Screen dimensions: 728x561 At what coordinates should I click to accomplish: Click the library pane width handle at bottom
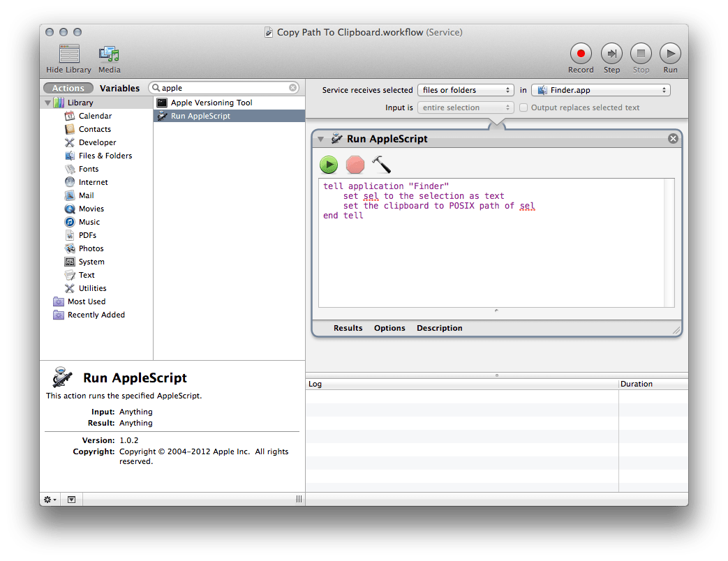[x=299, y=500]
